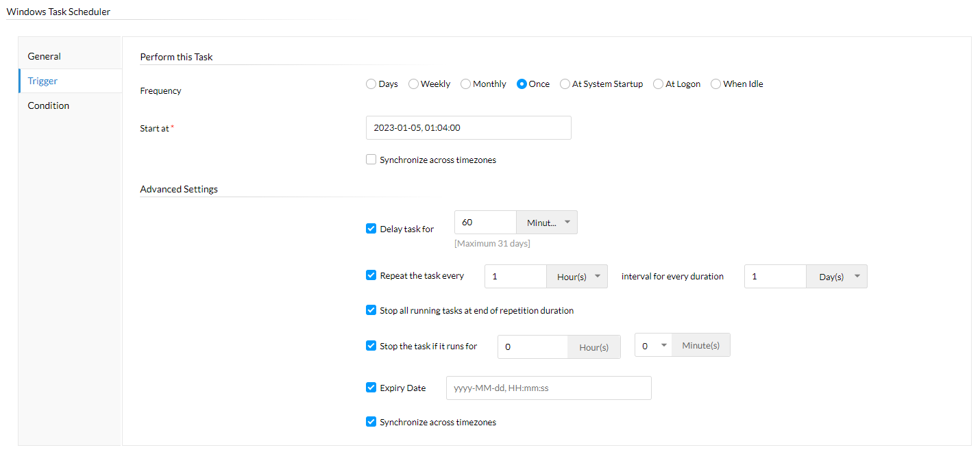Click the Expiry Date input field

coord(549,388)
